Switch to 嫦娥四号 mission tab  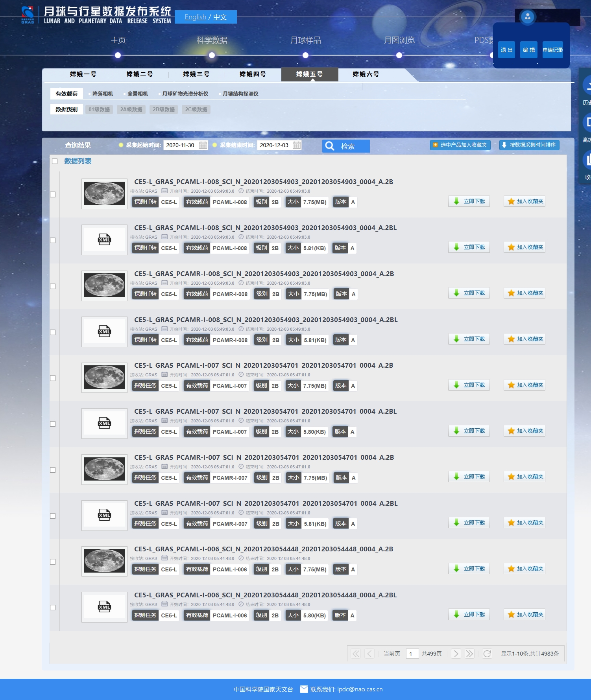point(253,74)
